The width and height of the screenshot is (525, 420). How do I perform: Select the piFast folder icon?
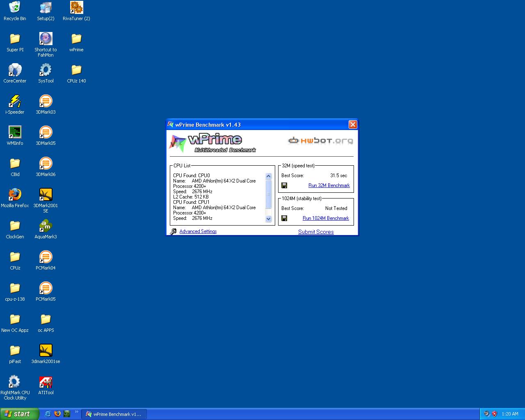(15, 350)
